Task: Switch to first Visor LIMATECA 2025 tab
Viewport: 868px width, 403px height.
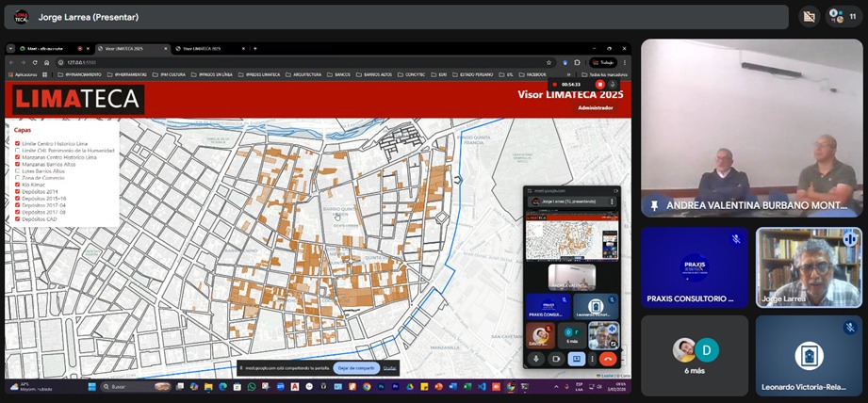Action: point(132,49)
